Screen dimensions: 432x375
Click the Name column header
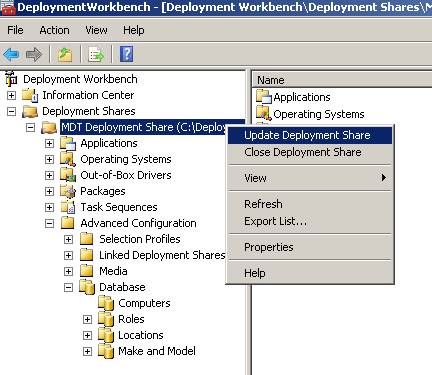point(342,80)
